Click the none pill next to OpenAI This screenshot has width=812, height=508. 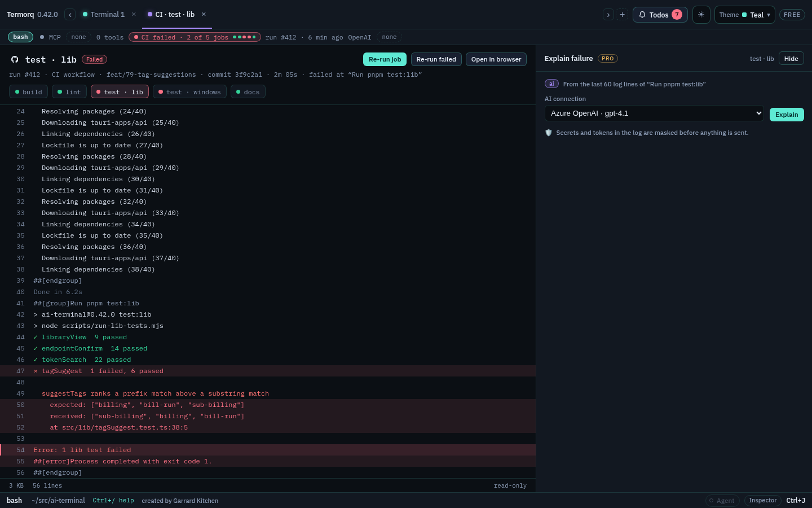tap(389, 37)
